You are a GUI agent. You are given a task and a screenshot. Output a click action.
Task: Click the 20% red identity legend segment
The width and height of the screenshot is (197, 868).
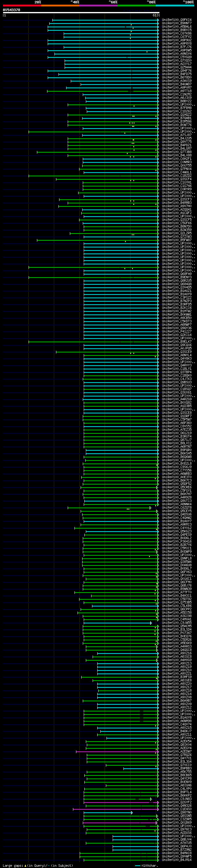[x=22, y=6]
